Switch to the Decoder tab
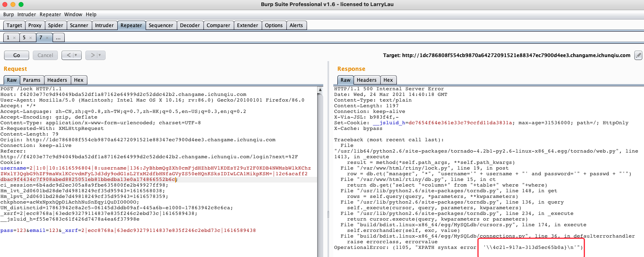 tap(190, 25)
